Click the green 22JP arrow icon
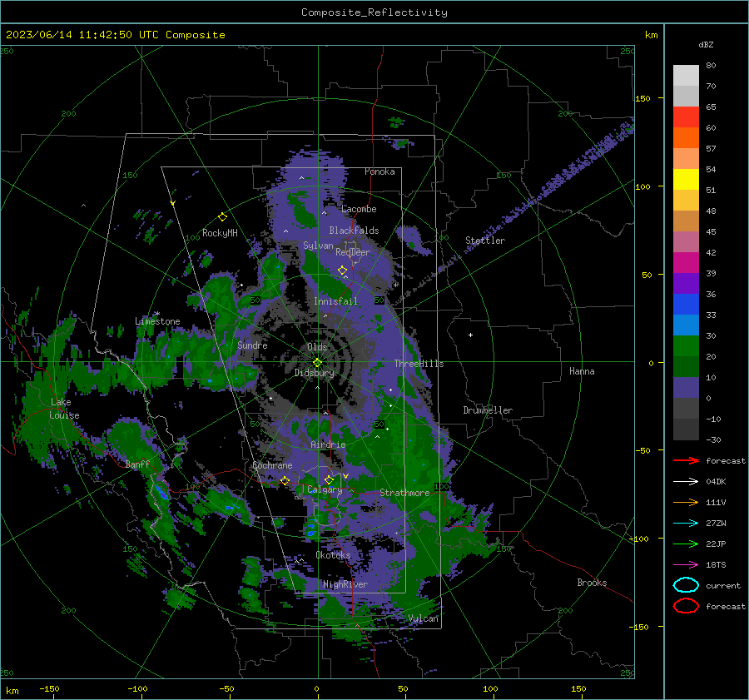The width and height of the screenshot is (749, 700). click(x=686, y=544)
